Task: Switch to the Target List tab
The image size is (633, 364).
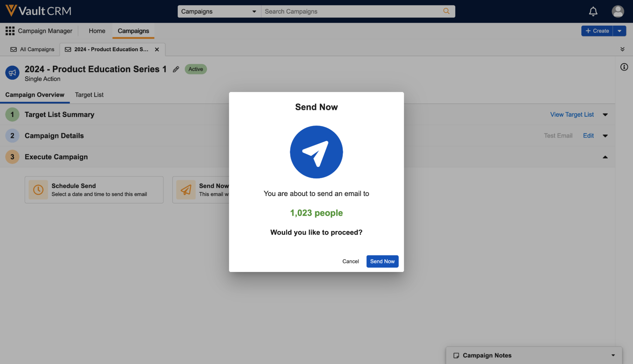Action: tap(89, 95)
